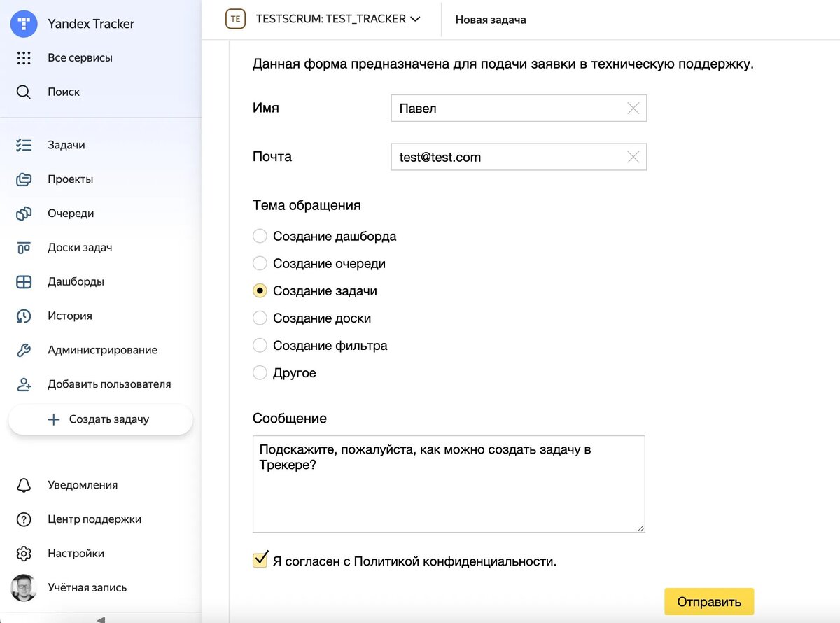The height and width of the screenshot is (623, 840).
Task: Open Администрирование settings
Action: click(x=101, y=350)
